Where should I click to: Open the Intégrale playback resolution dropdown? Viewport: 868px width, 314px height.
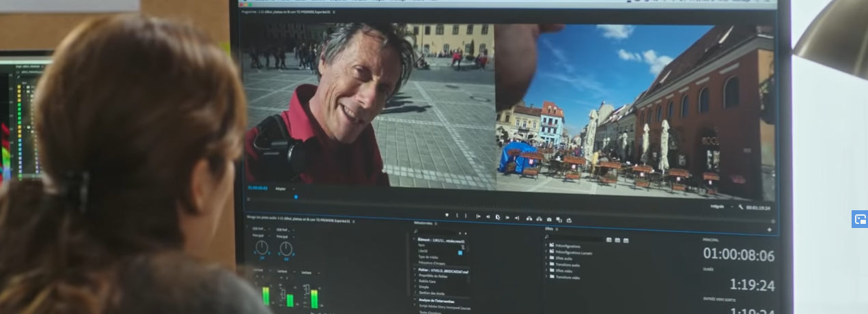[x=719, y=205]
